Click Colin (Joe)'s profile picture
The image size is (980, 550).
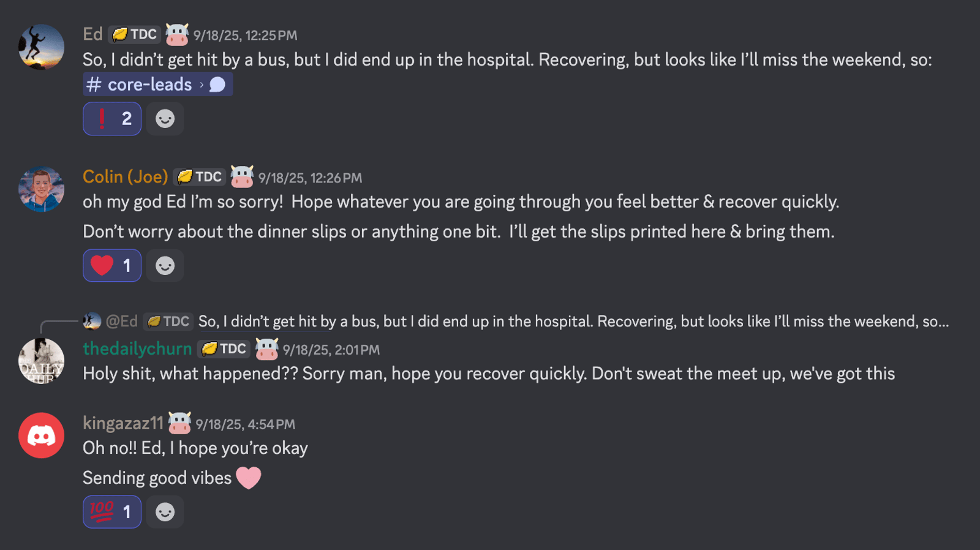coord(41,189)
